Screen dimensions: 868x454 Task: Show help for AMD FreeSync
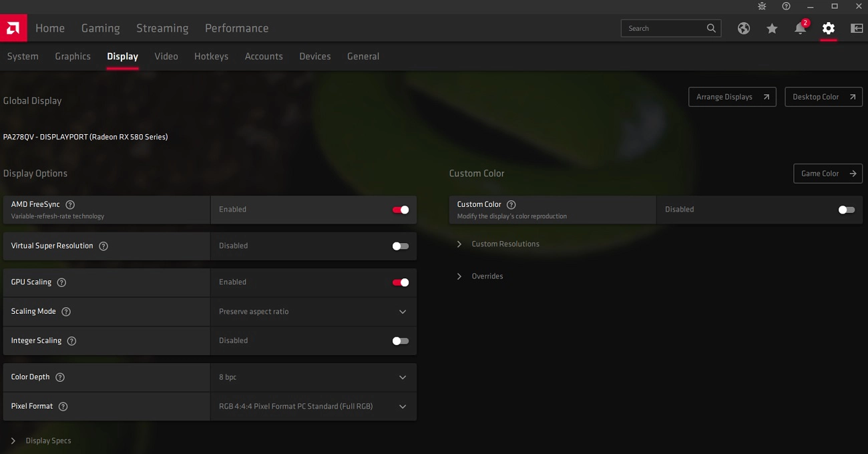[x=70, y=205]
